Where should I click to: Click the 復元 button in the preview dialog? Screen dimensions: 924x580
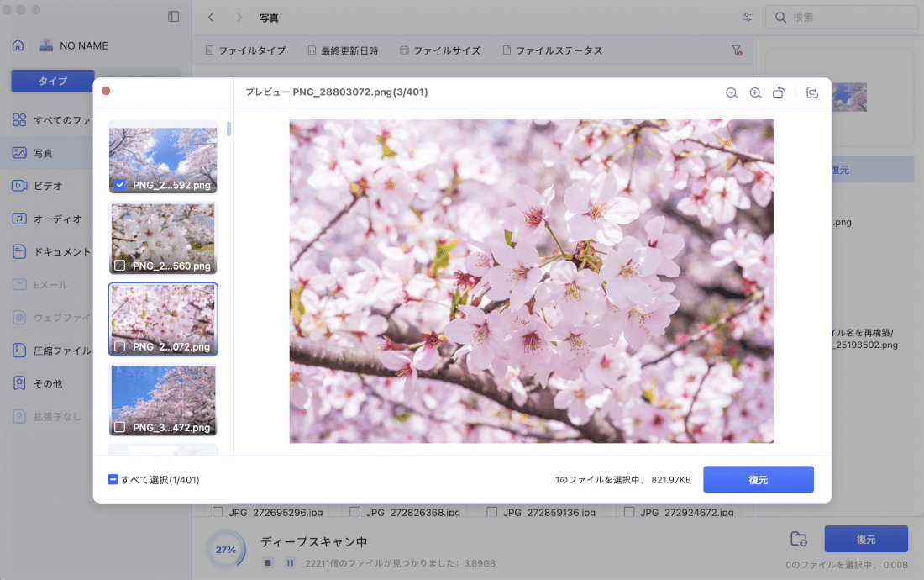758,479
